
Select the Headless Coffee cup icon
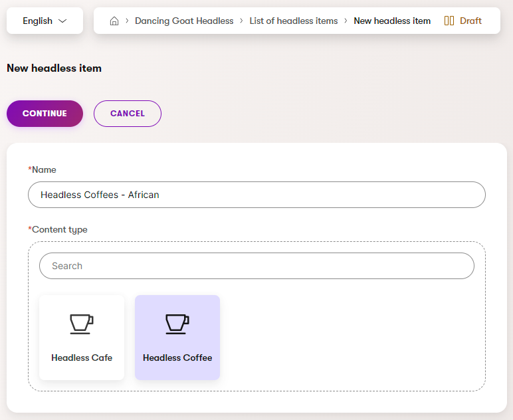point(177,324)
